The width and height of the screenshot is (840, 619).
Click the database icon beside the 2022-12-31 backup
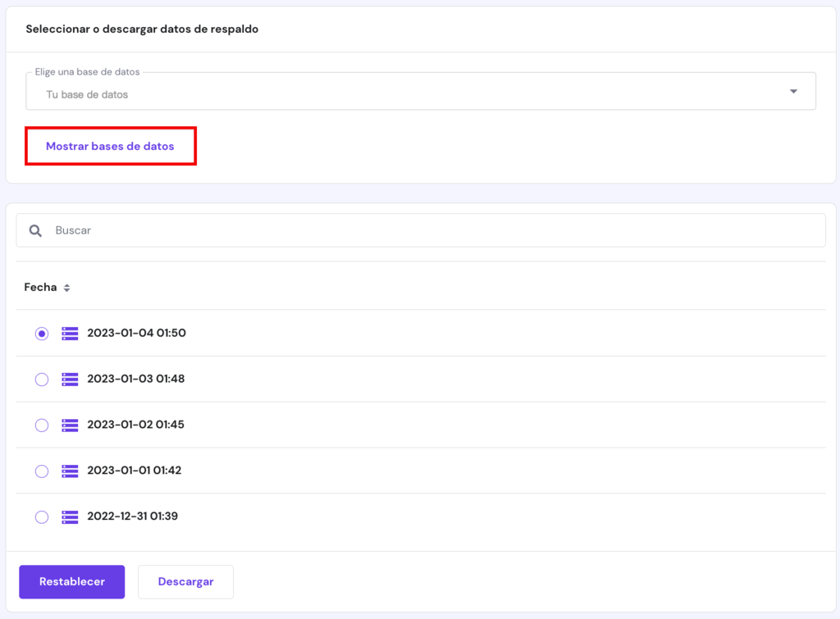click(x=69, y=517)
